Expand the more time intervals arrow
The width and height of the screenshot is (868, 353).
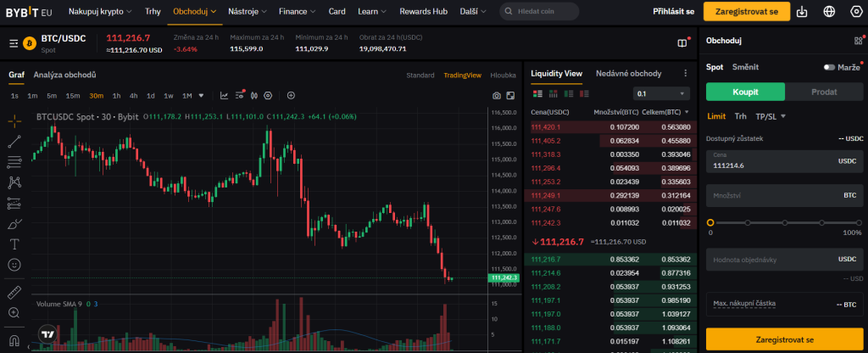[x=201, y=95]
